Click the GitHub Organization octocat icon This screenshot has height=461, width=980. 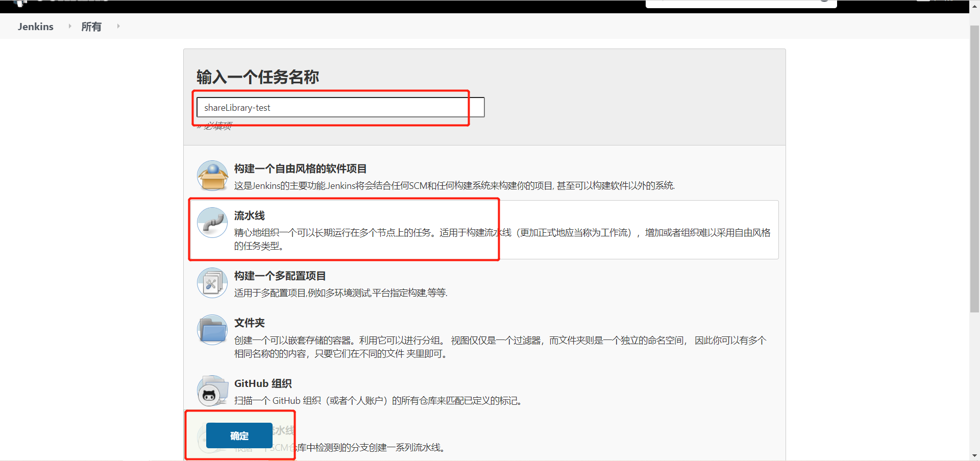click(x=212, y=391)
